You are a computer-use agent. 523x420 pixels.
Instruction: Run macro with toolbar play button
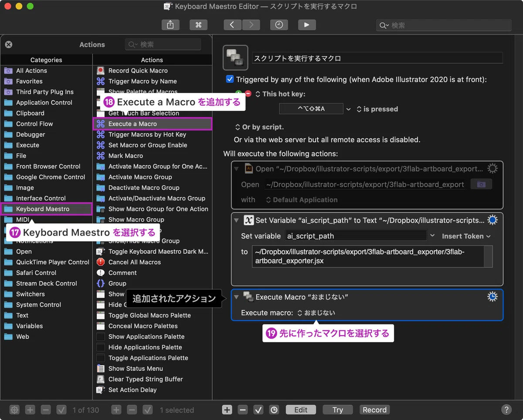point(306,25)
